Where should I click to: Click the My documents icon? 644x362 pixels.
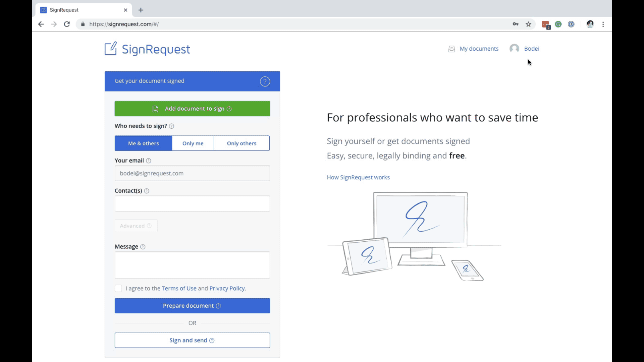[x=451, y=49]
